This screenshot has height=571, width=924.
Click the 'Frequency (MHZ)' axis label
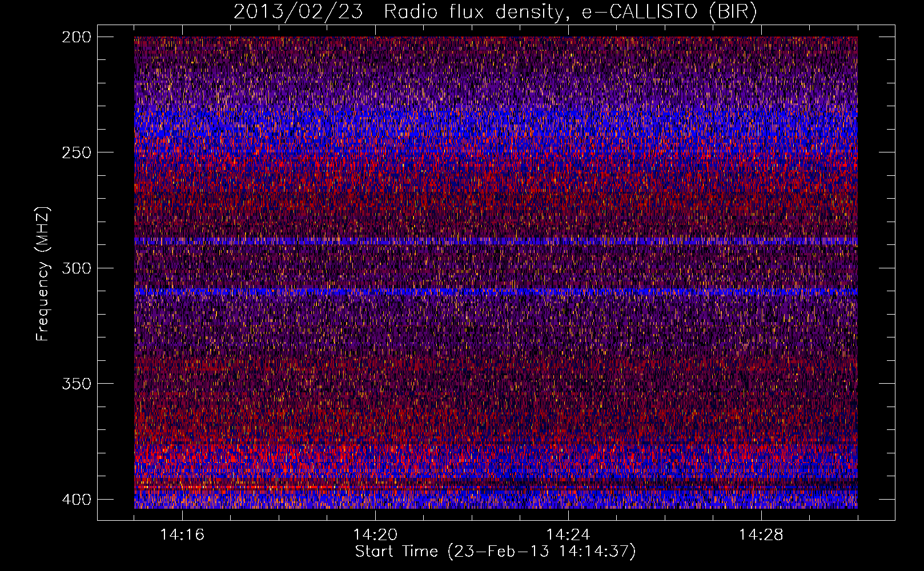[x=43, y=274]
